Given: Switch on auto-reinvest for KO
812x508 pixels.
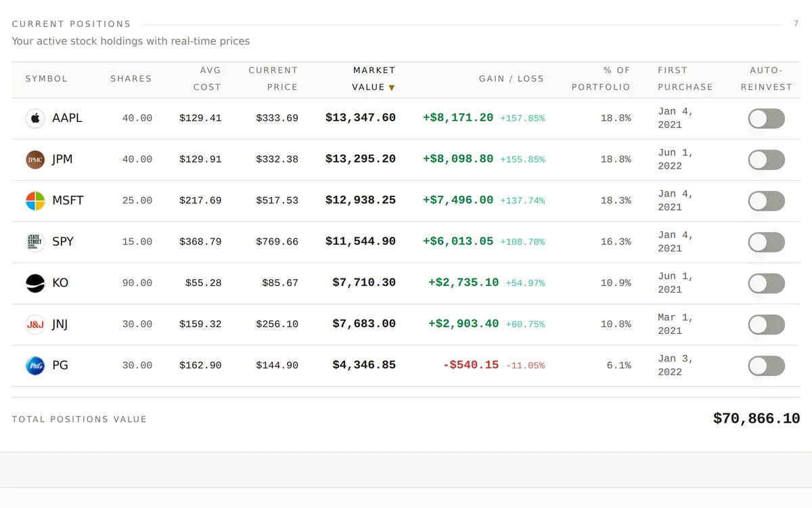Looking at the screenshot, I should coord(767,284).
